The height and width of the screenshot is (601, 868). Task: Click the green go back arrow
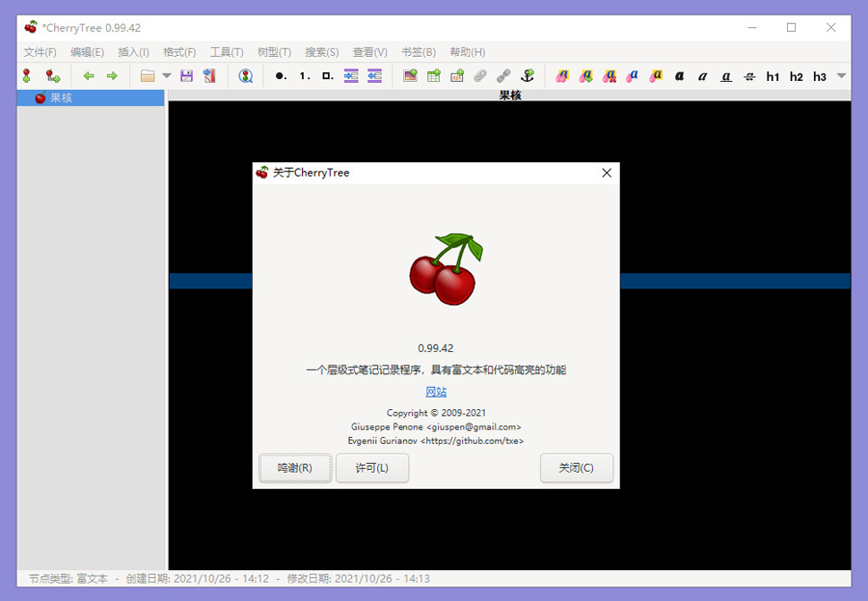pyautogui.click(x=89, y=76)
